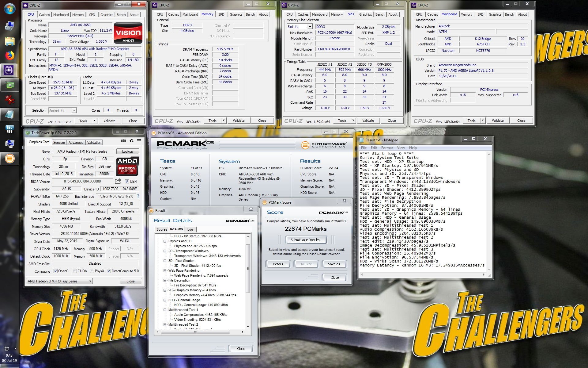Collapse the Web Page Rendering tree node
588x368 pixels.
[x=165, y=271]
